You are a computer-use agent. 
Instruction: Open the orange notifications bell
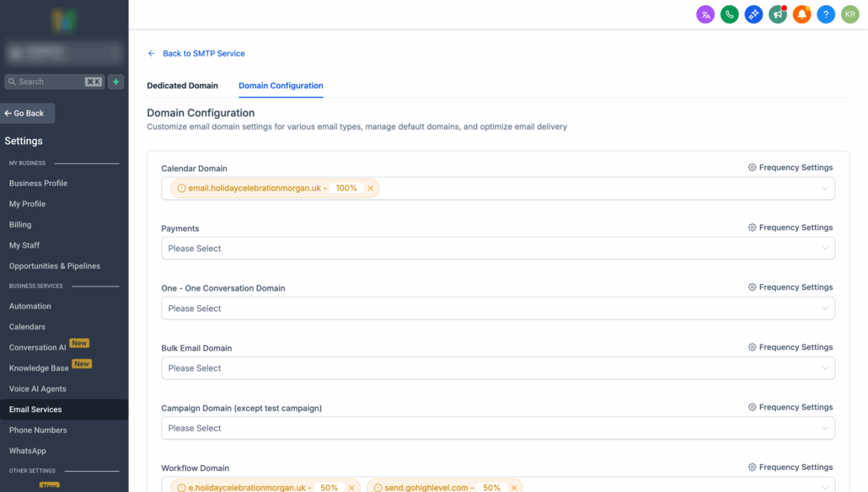(802, 14)
